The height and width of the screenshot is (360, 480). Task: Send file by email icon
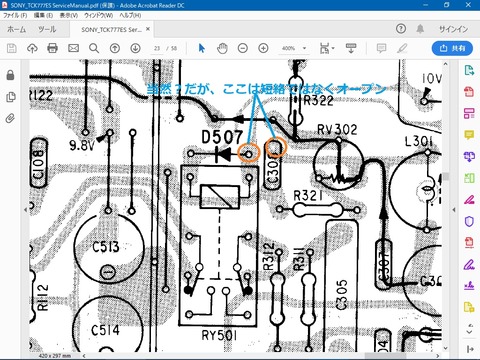coord(73,48)
